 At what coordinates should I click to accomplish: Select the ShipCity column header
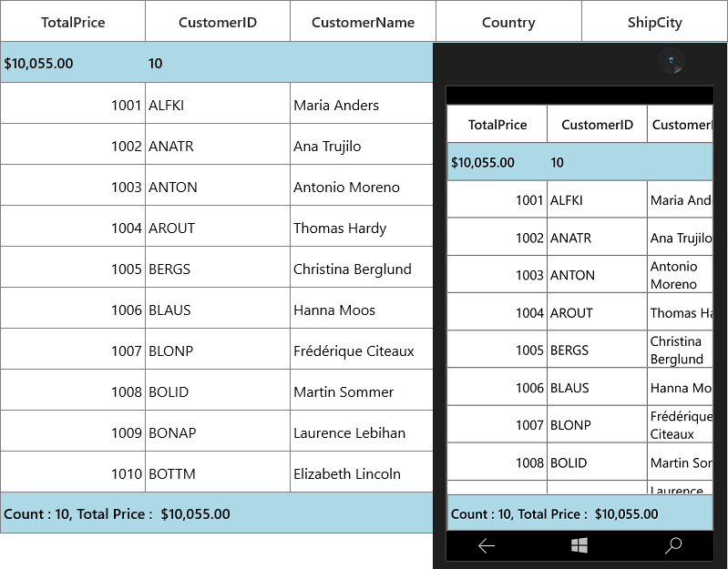point(654,22)
